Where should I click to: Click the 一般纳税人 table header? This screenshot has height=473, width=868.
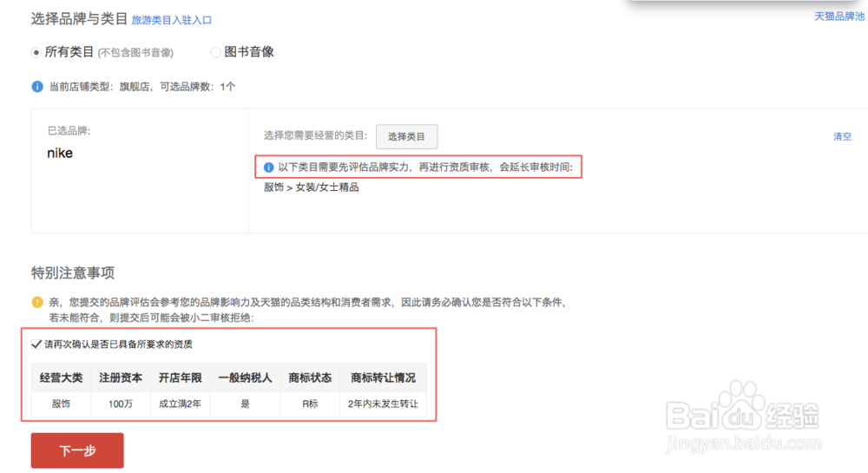click(x=246, y=378)
